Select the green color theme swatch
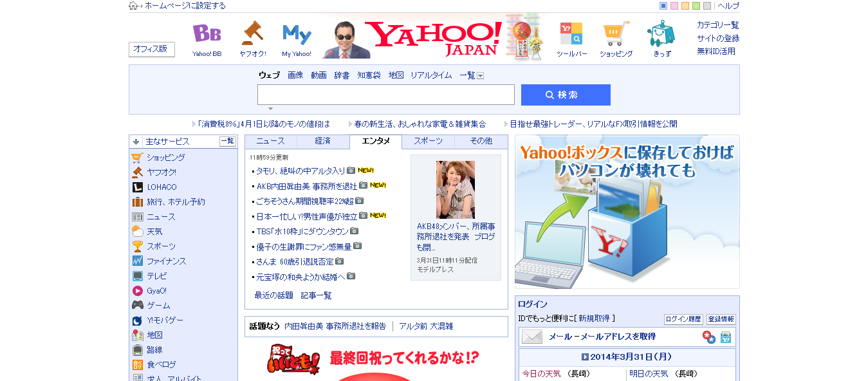Image resolution: width=868 pixels, height=381 pixels. tap(696, 6)
